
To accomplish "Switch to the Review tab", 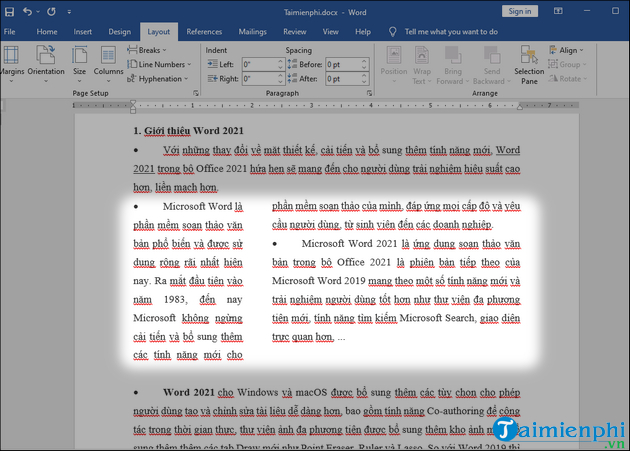I will [x=295, y=32].
